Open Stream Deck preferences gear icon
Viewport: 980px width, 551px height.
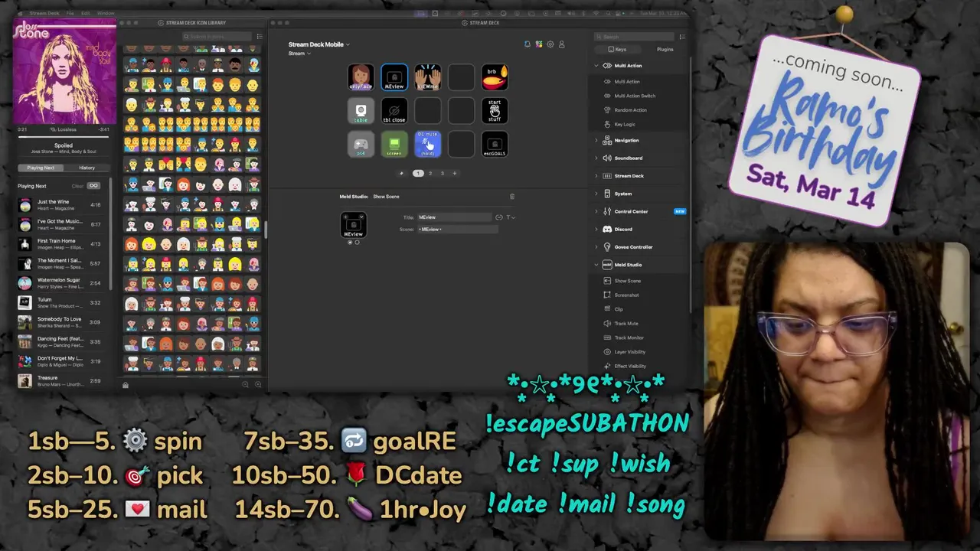coord(550,44)
